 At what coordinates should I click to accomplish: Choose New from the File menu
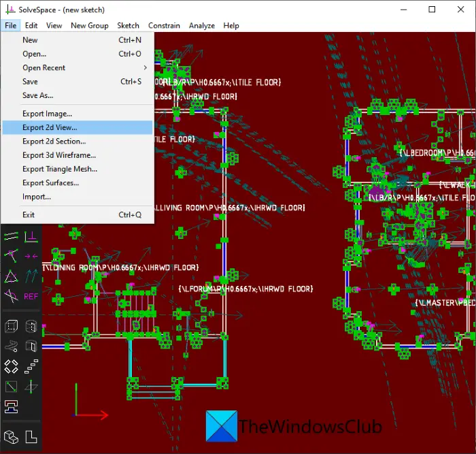tap(78, 39)
